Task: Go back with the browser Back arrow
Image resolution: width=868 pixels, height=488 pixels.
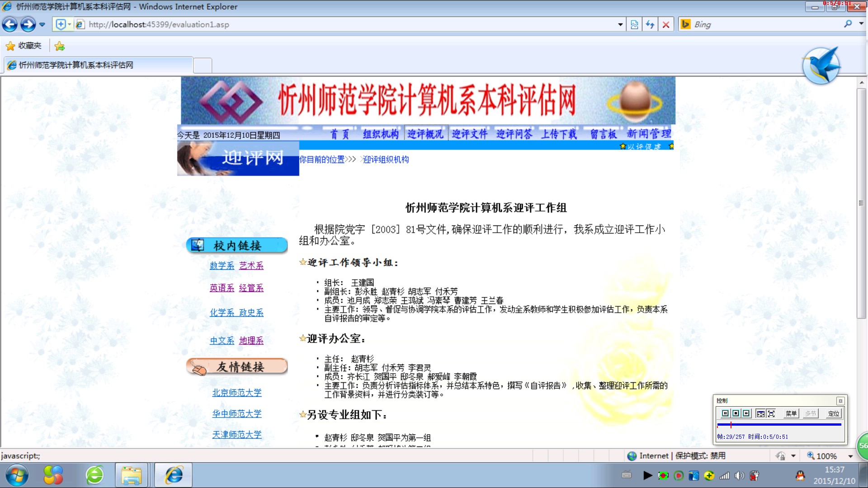Action: point(10,24)
